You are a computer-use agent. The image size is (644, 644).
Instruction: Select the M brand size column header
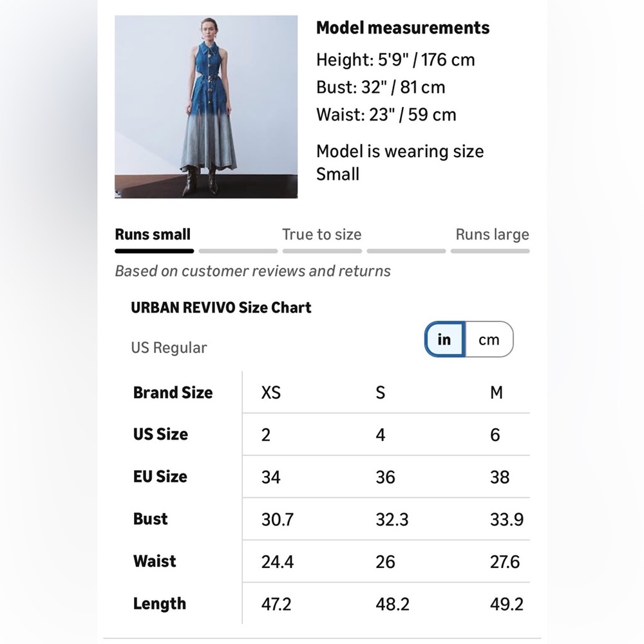click(x=496, y=392)
